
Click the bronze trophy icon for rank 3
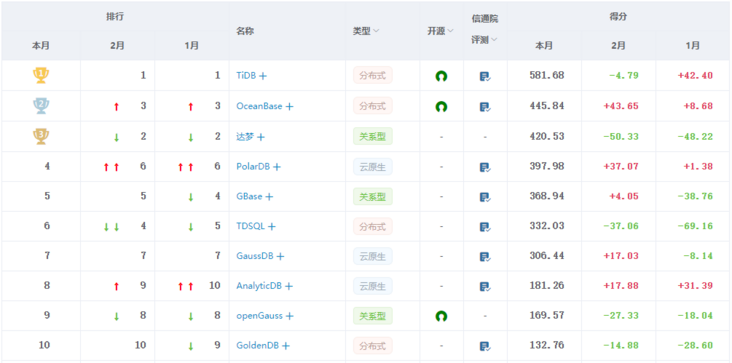41,136
